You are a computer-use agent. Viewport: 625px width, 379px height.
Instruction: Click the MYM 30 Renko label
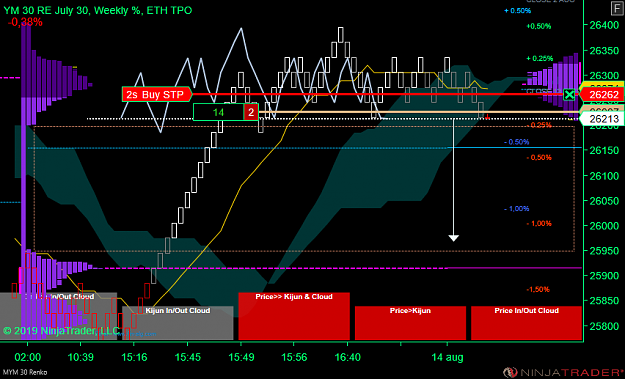click(x=25, y=373)
